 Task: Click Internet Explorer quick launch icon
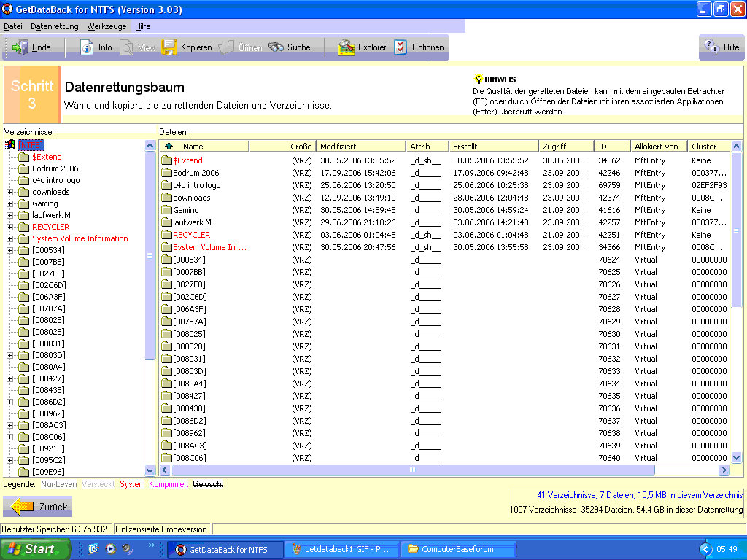click(93, 549)
